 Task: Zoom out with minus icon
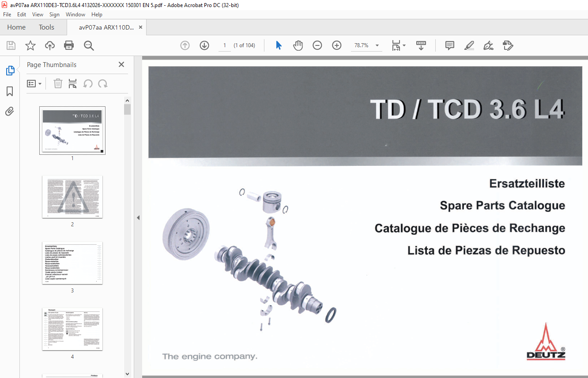pyautogui.click(x=317, y=45)
